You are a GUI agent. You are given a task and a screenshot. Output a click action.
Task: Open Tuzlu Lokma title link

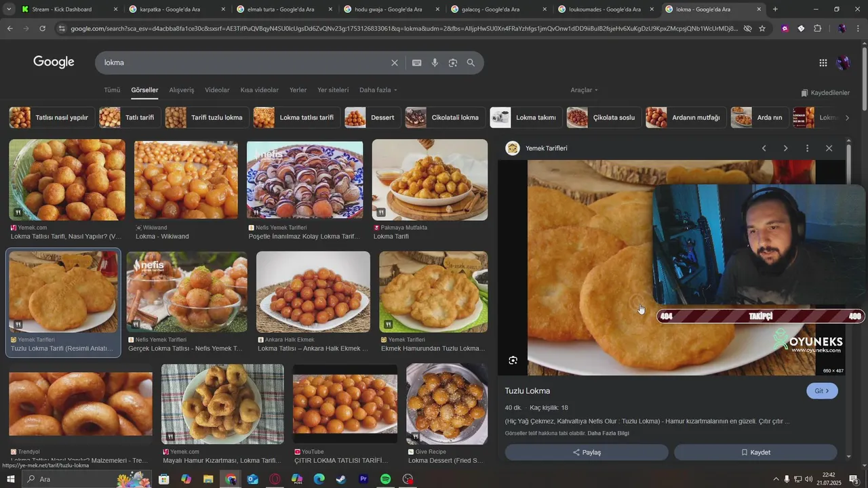528,391
